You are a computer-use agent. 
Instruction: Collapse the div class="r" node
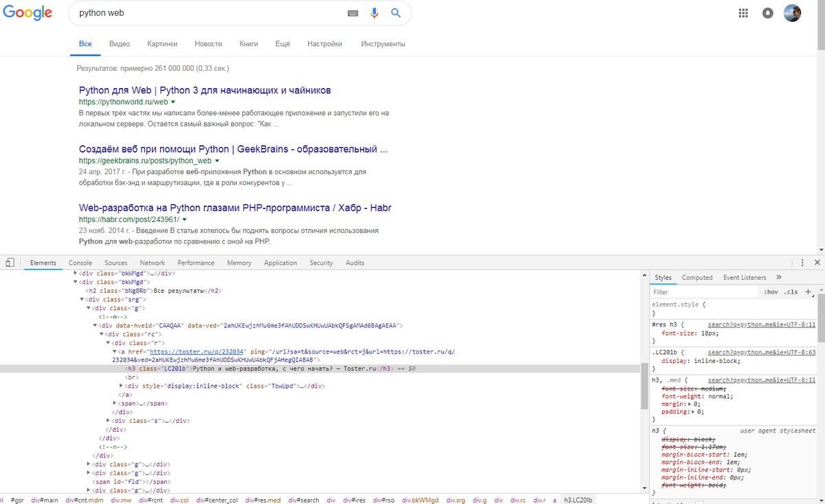[108, 342]
